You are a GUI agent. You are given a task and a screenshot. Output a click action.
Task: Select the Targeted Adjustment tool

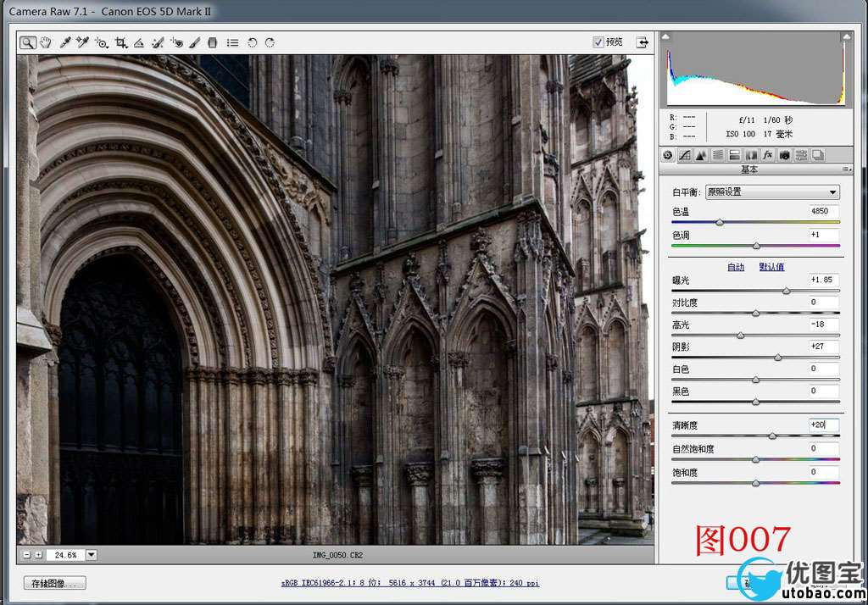tap(102, 42)
